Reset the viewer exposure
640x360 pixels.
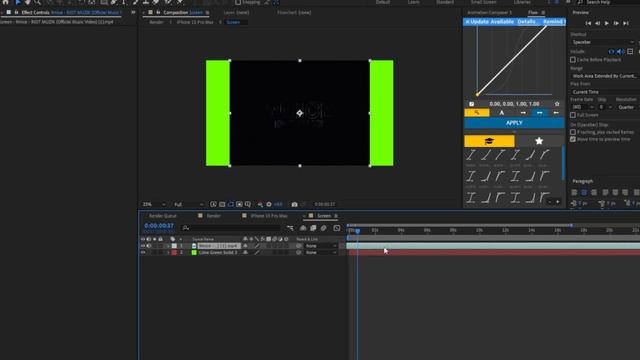tap(269, 204)
